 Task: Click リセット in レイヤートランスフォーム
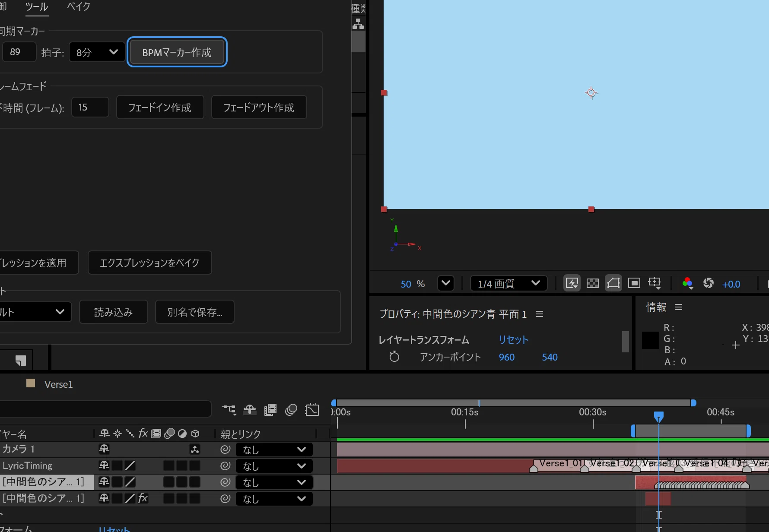(513, 340)
